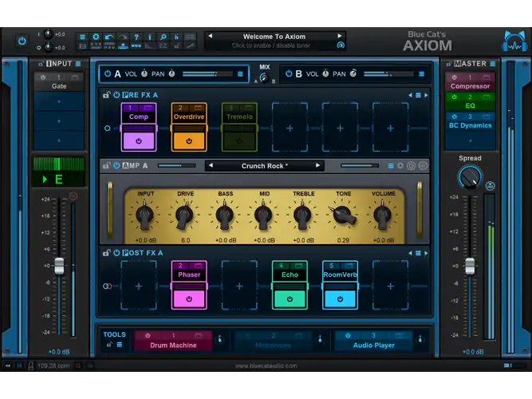Click channel B PAN knob
The image size is (532, 399).
point(353,73)
